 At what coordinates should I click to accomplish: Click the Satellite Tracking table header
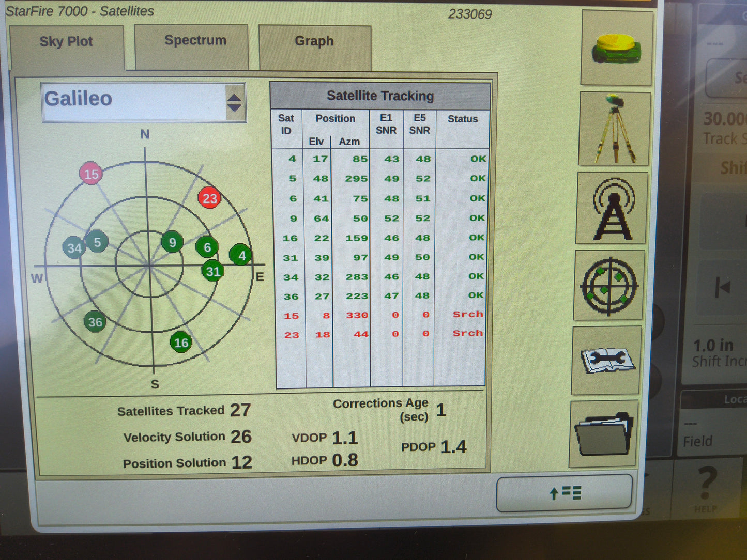pos(380,96)
